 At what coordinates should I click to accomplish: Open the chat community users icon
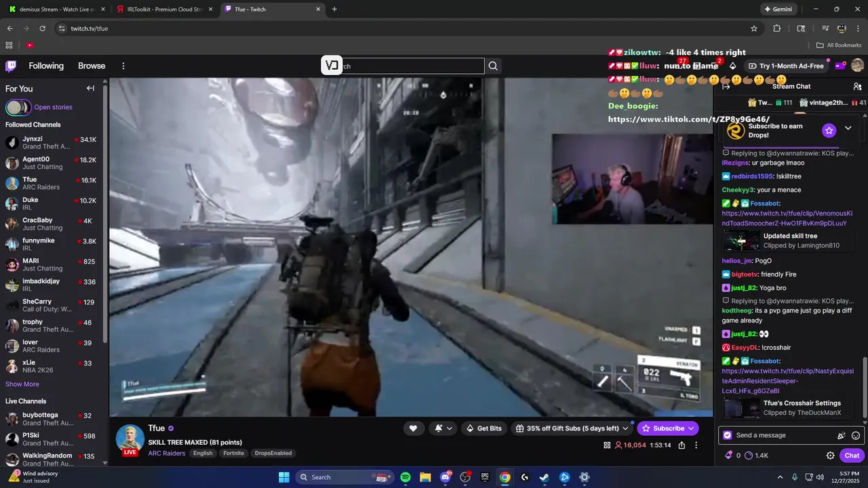tap(857, 87)
